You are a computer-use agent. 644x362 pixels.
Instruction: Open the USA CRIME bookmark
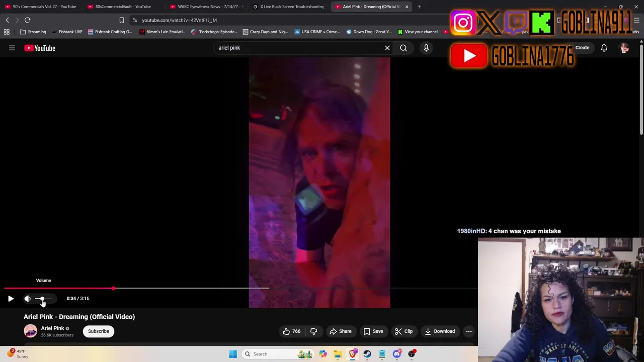pos(317,32)
